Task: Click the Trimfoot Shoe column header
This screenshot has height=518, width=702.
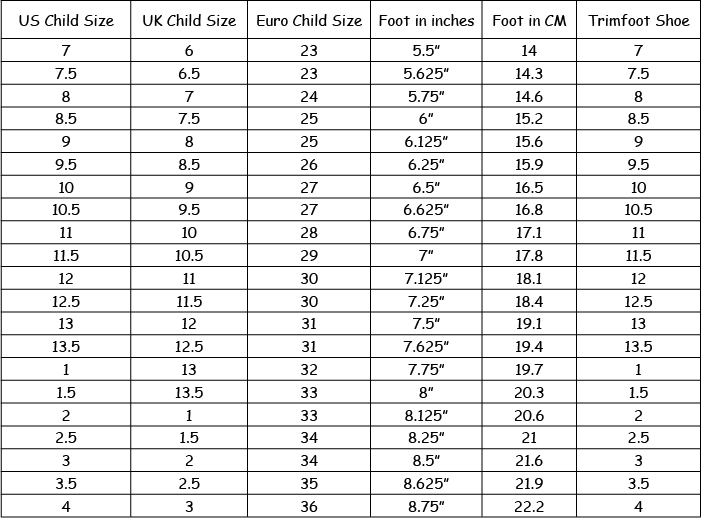Action: coord(638,21)
